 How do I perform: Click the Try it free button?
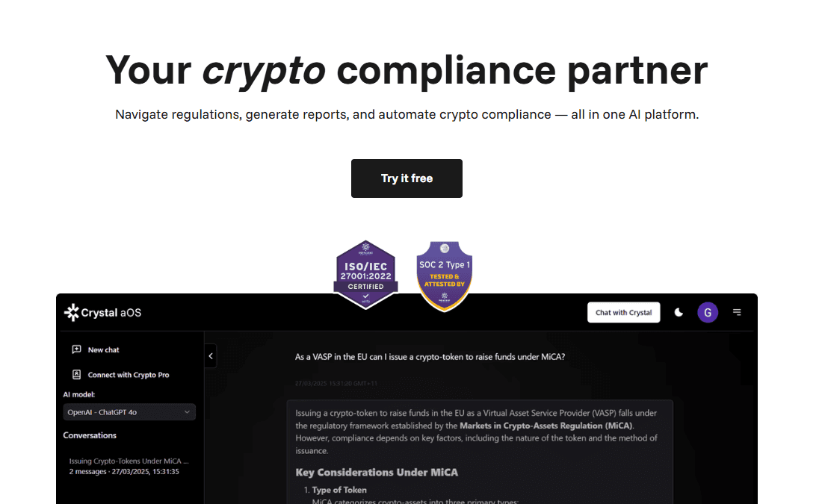407,178
